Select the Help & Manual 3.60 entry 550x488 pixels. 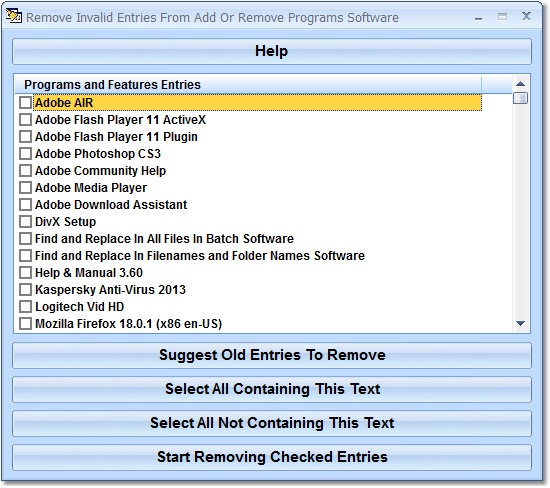coord(89,273)
